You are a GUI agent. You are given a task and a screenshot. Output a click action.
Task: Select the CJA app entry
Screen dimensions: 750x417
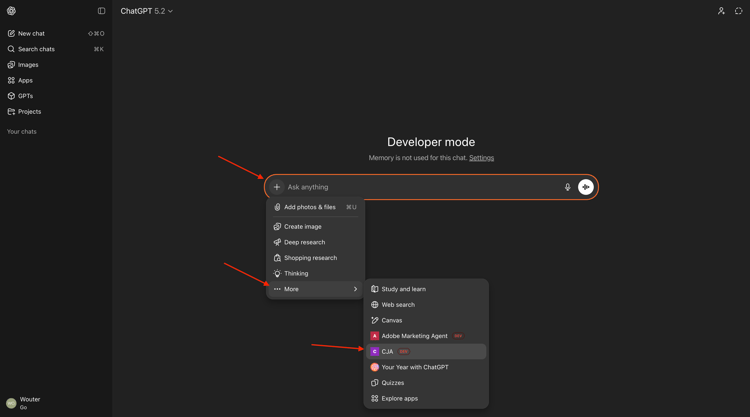point(426,351)
